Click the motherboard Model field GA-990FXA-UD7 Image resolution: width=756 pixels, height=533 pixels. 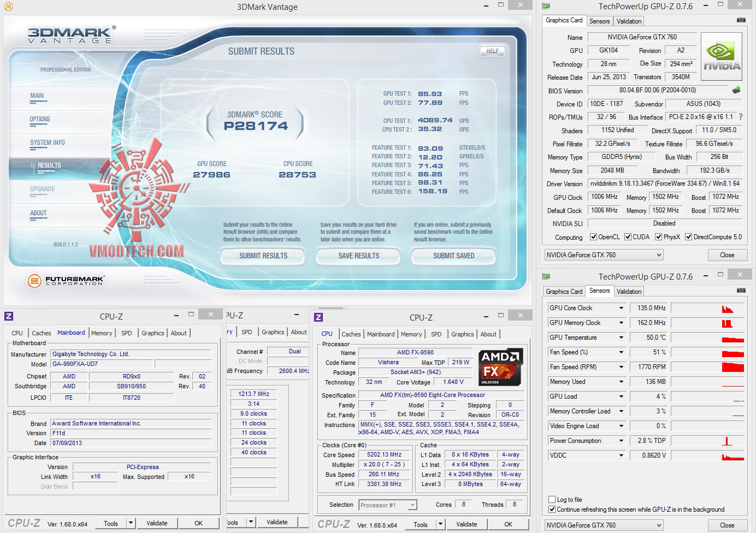pos(102,364)
